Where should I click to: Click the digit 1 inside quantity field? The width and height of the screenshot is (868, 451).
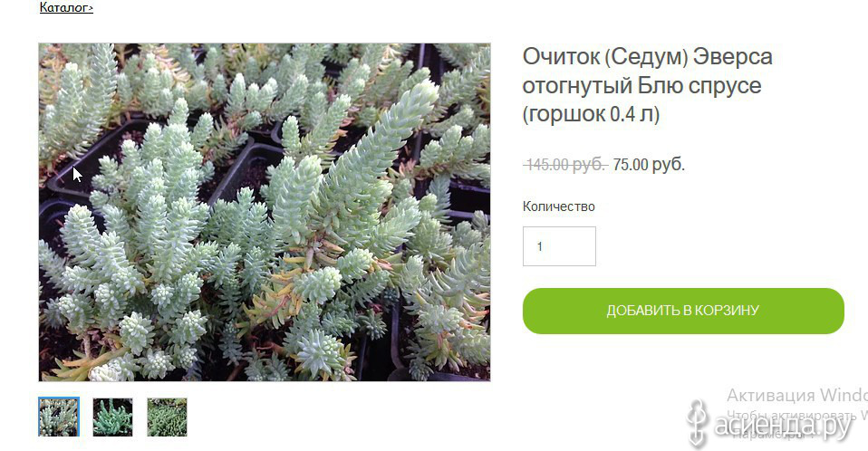[540, 247]
